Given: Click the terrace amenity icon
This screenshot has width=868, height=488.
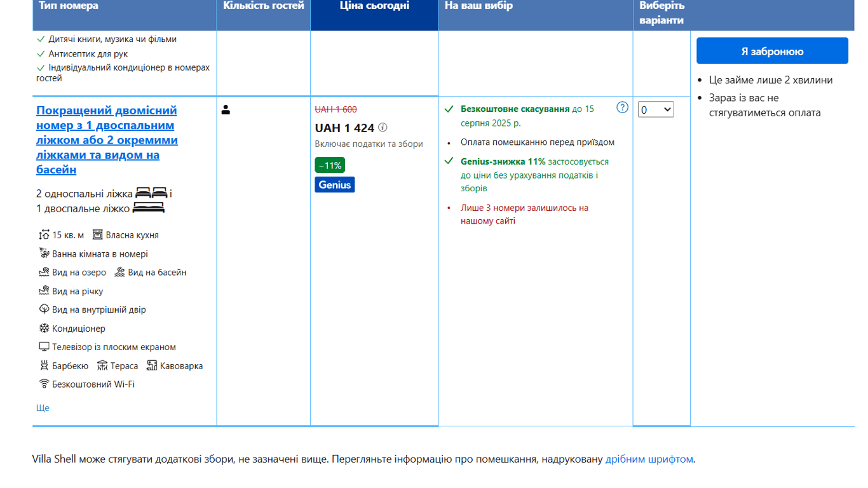Looking at the screenshot, I should pos(102,365).
